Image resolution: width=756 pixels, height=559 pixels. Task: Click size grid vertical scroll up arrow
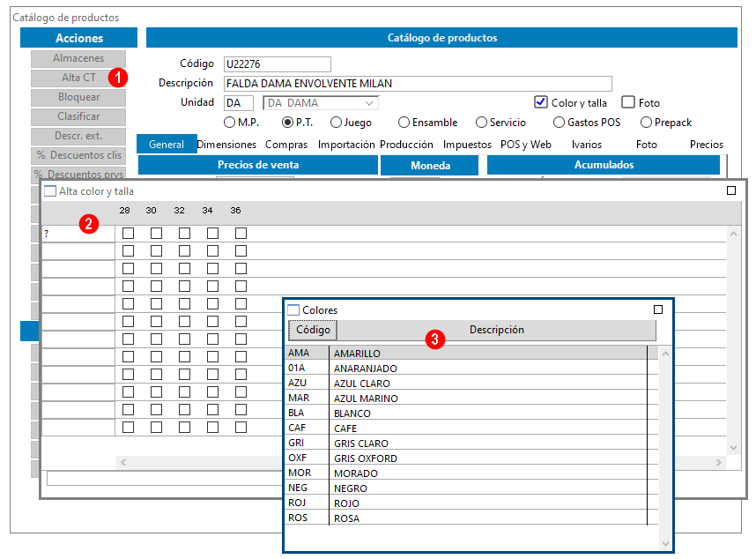[x=733, y=234]
